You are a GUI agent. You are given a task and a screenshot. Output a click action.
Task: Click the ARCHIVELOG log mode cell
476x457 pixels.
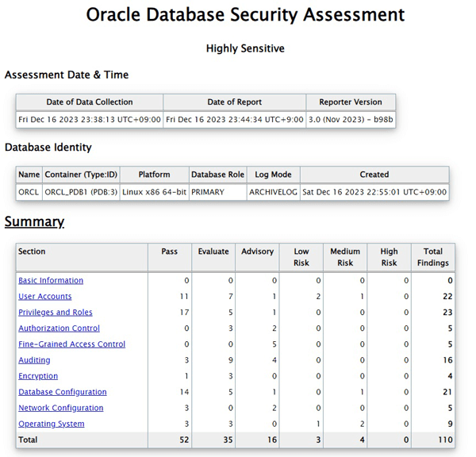click(x=273, y=192)
